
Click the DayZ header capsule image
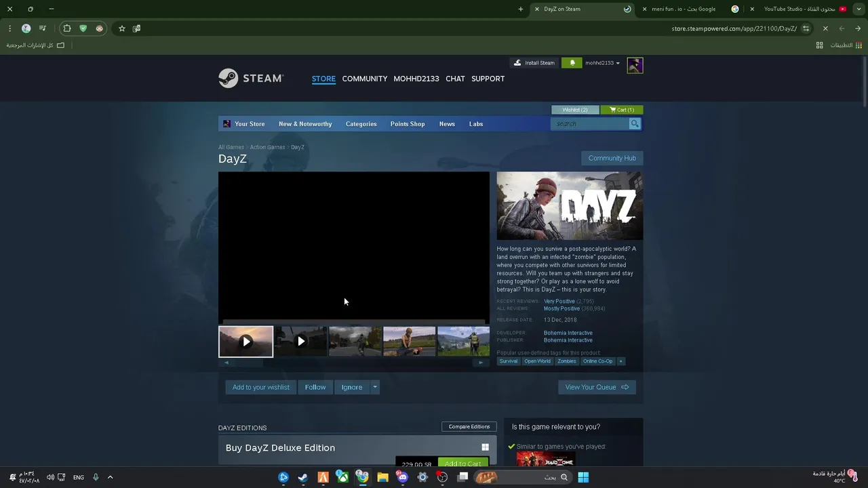point(570,206)
